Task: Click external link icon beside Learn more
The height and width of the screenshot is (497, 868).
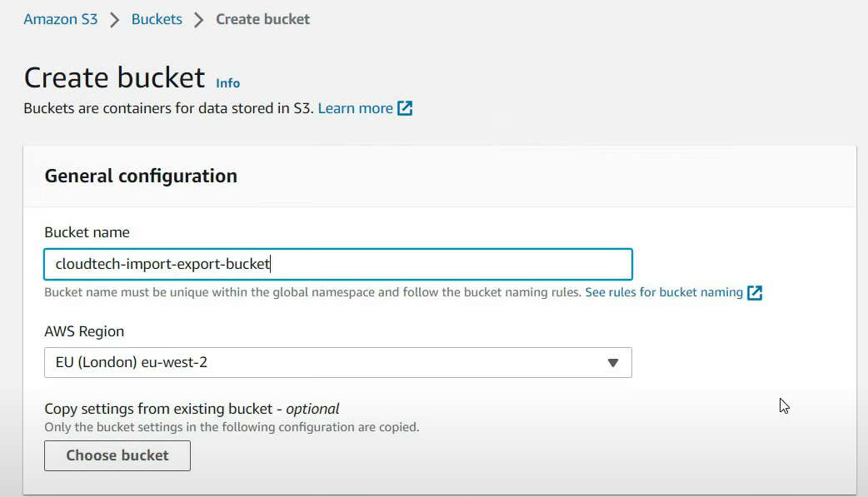Action: click(x=405, y=108)
